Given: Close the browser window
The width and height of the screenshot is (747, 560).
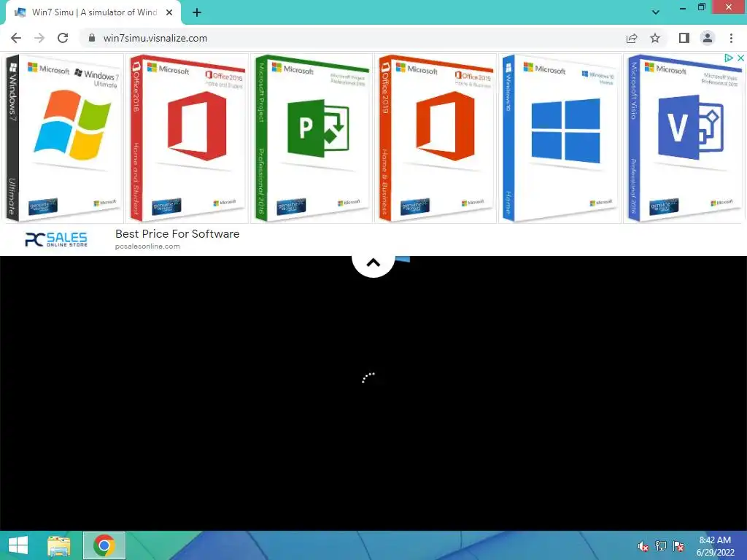Looking at the screenshot, I should 729,7.
